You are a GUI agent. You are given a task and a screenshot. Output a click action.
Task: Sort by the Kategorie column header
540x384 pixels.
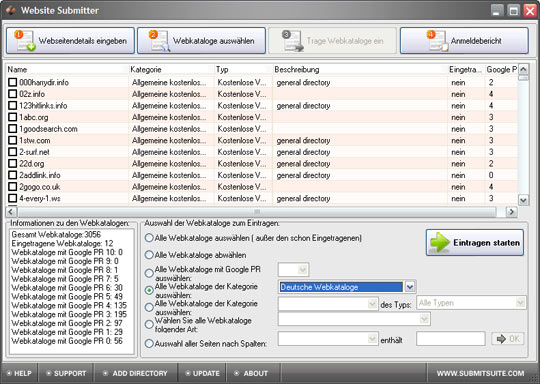pyautogui.click(x=171, y=70)
